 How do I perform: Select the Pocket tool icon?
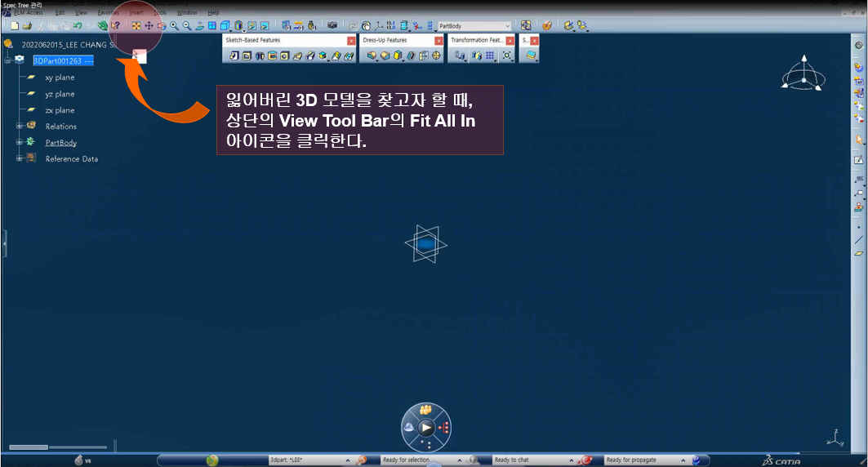(x=247, y=56)
